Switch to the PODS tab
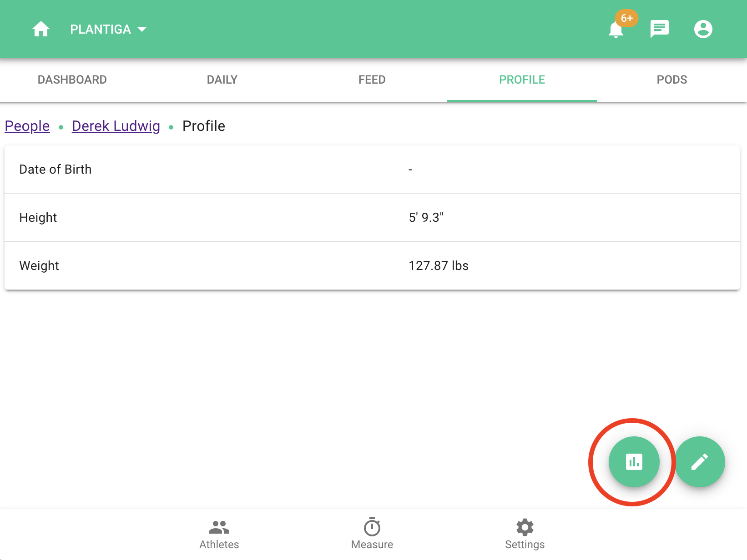Screen dimensions: 747x560 (671, 80)
